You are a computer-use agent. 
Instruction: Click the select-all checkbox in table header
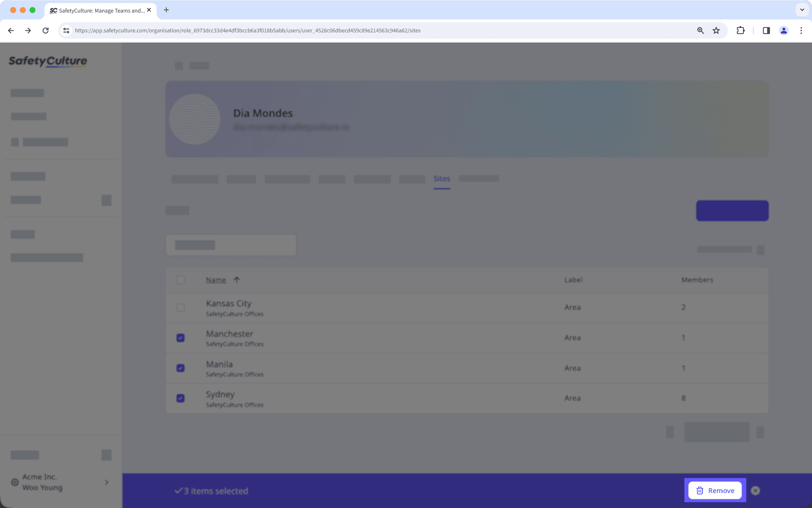[180, 280]
